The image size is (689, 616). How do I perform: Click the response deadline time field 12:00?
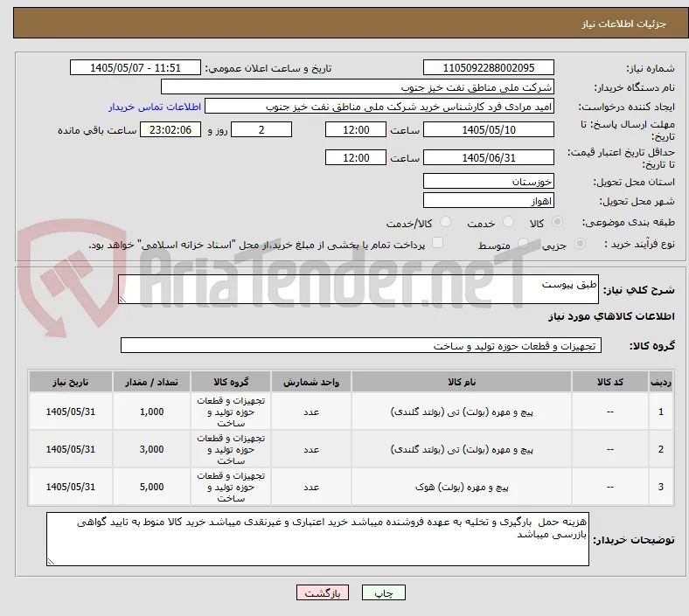point(356,129)
